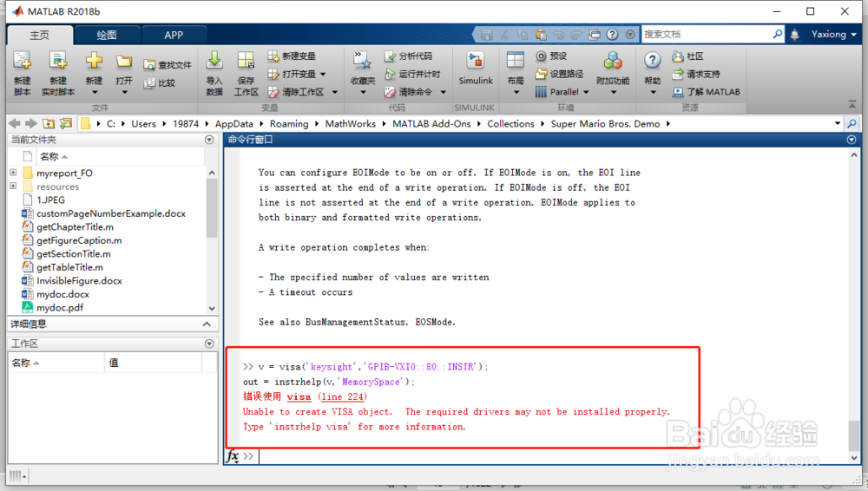The image size is (868, 491).
Task: Click the Add-Ons (附加功能) icon
Action: click(x=613, y=61)
